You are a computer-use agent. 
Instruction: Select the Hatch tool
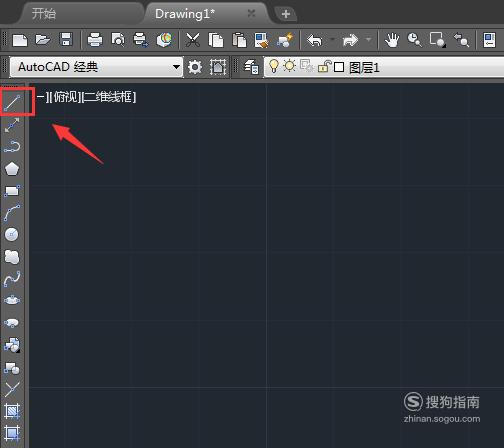pos(12,411)
